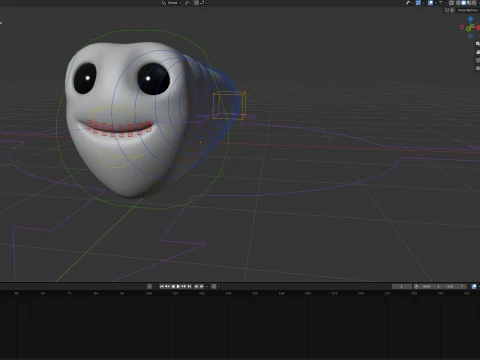Viewport: 480px width, 360px height.
Task: Toggle the camera view button
Action: [x=478, y=60]
